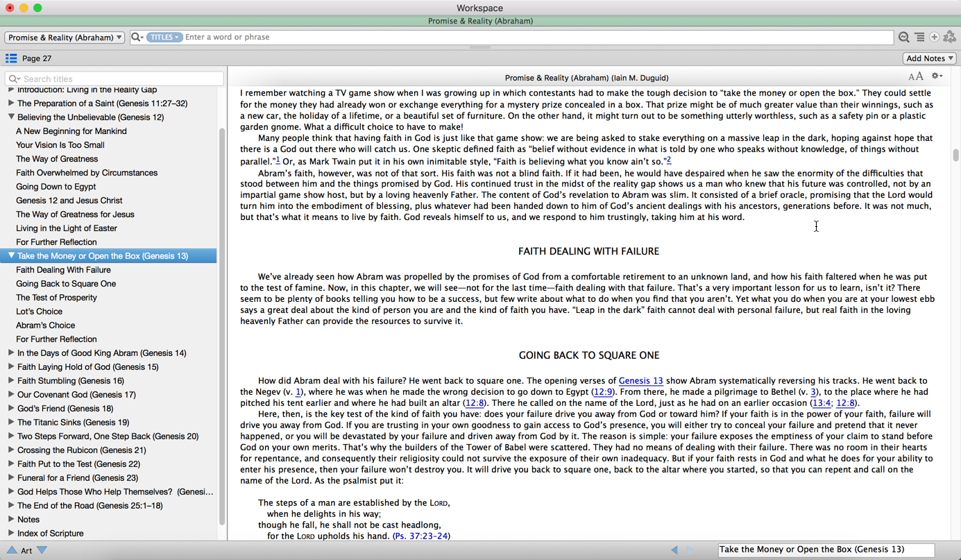Expand Faith Laying Hold of God chapter

click(x=11, y=366)
